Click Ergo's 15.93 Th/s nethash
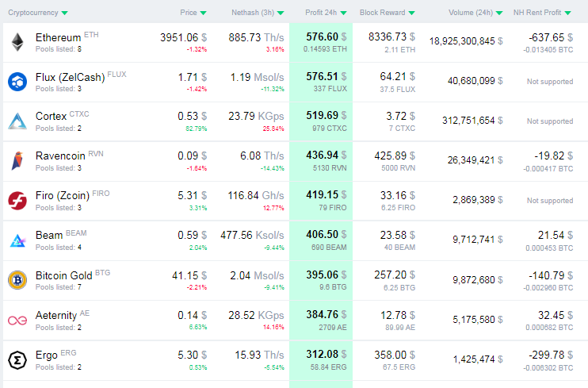 [259, 355]
